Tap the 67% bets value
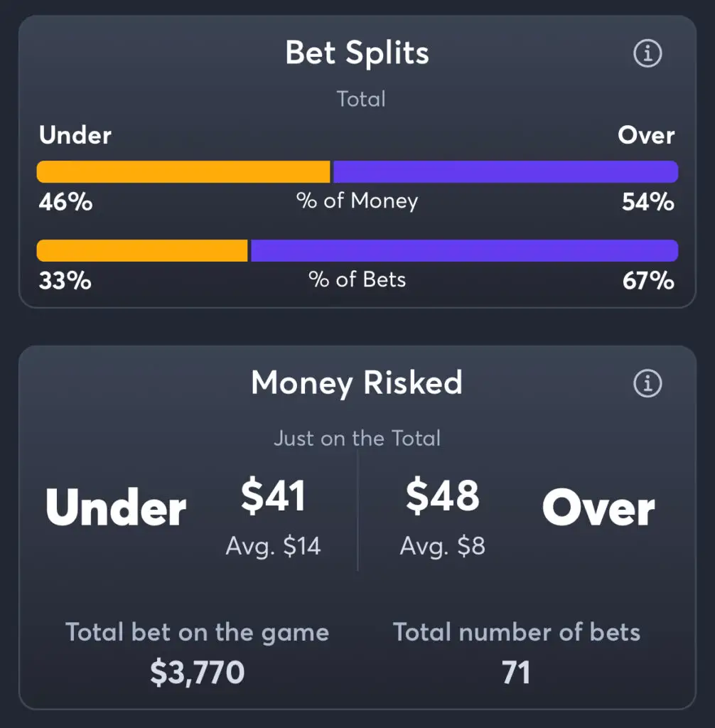This screenshot has height=728, width=715. tap(648, 281)
